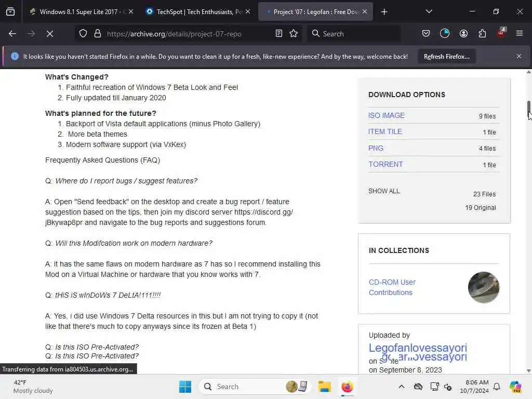Click Firefox icon in taskbar
Image resolution: width=532 pixels, height=399 pixels.
[347, 387]
